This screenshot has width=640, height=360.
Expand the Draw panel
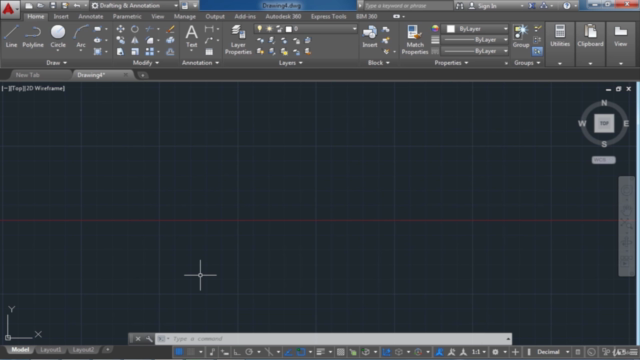click(x=56, y=63)
